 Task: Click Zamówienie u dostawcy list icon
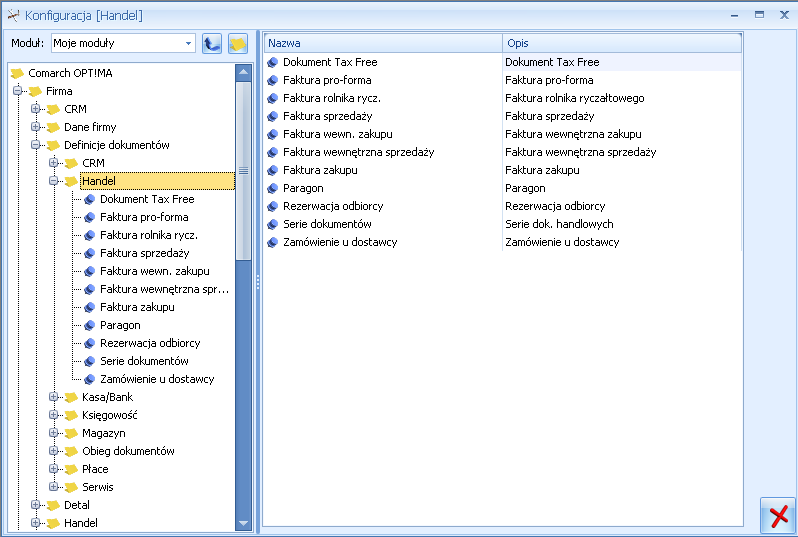273,242
